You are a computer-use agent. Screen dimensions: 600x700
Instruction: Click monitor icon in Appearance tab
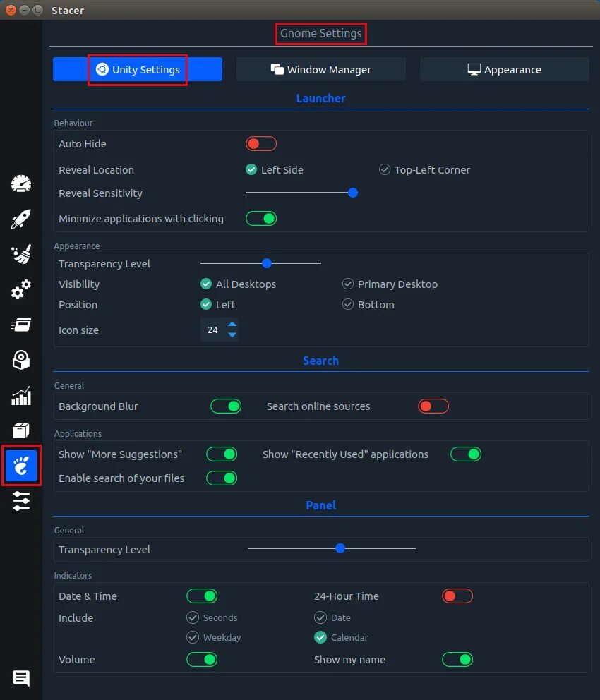474,69
